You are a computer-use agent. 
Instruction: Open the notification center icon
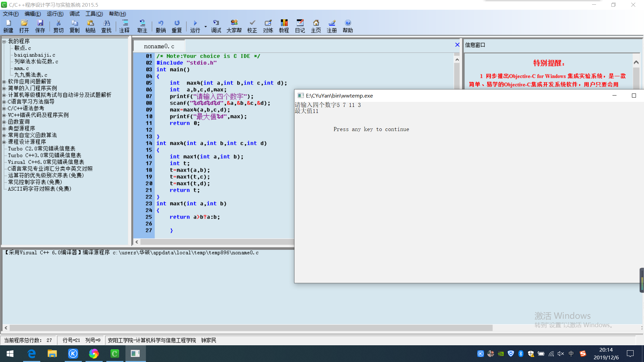point(630,354)
